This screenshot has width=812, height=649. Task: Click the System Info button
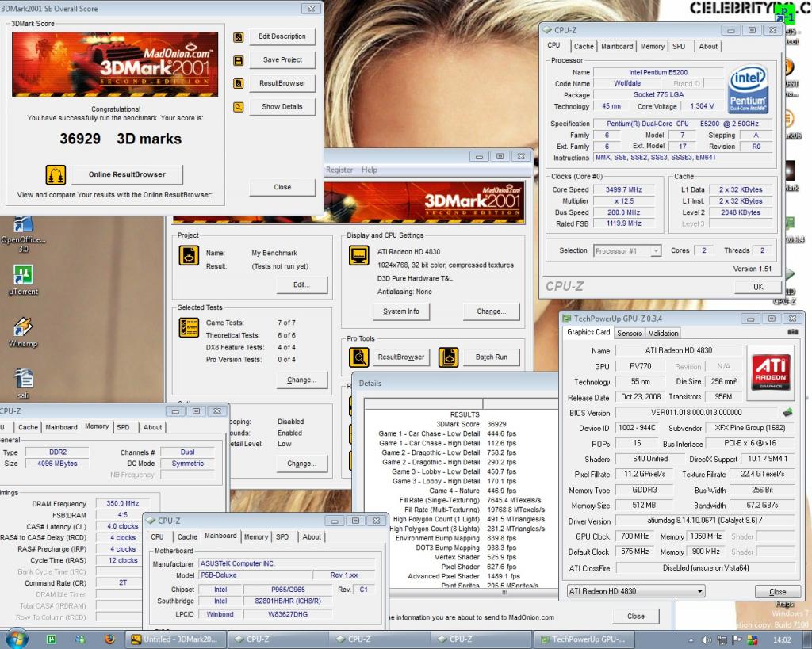pos(401,311)
